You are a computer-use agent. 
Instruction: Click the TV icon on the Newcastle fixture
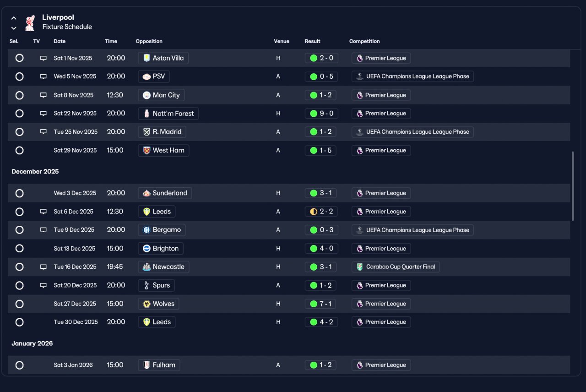pyautogui.click(x=43, y=267)
